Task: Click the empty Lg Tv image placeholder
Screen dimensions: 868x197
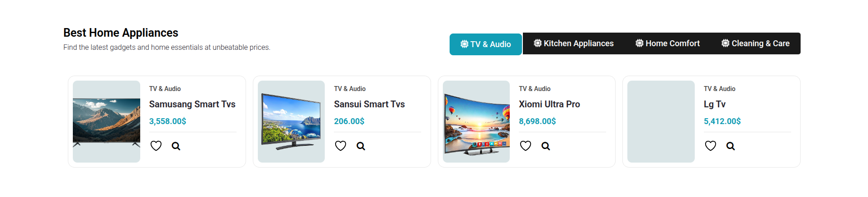Action: (x=661, y=121)
